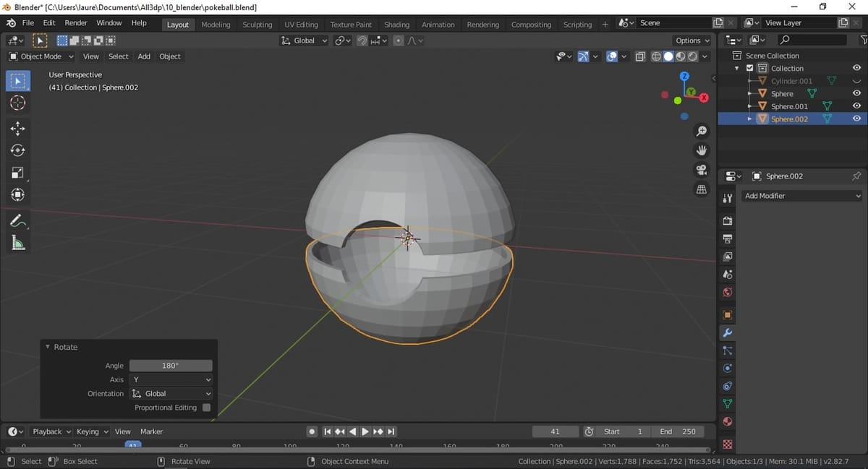Open Material properties tab
This screenshot has height=469, width=868.
click(x=728, y=421)
